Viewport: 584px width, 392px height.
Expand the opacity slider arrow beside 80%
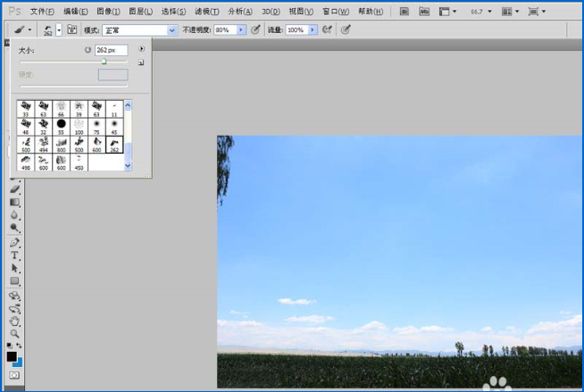pos(241,29)
